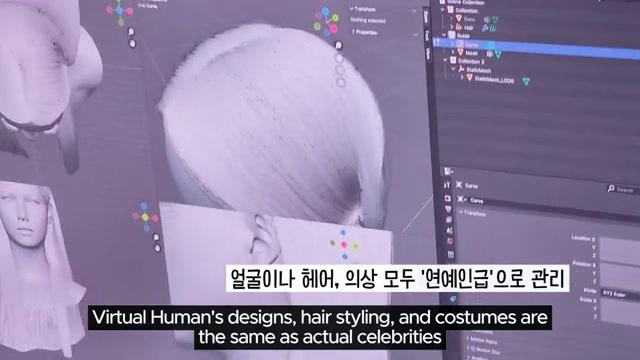
Task: Click the navigation gizmo in the ear viewport
Action: tap(344, 244)
